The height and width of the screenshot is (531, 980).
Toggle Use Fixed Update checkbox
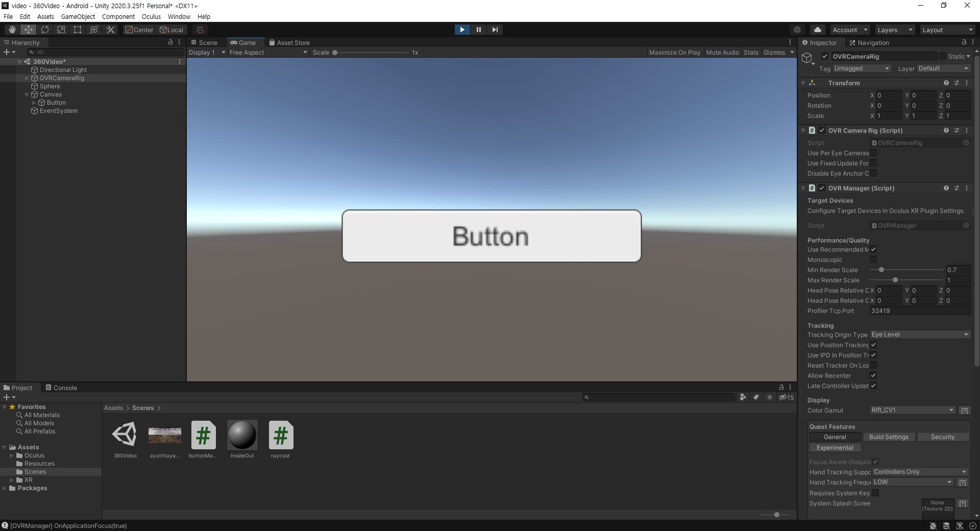coord(873,163)
